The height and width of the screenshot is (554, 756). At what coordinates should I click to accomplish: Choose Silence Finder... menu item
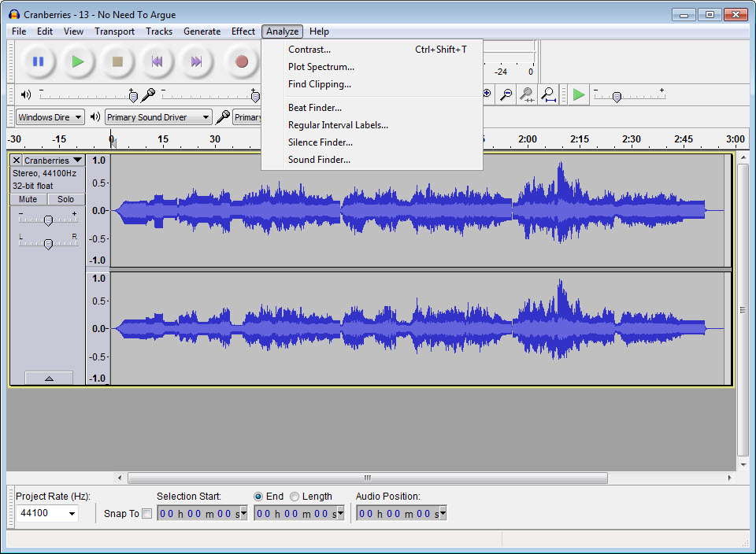[x=372, y=142]
